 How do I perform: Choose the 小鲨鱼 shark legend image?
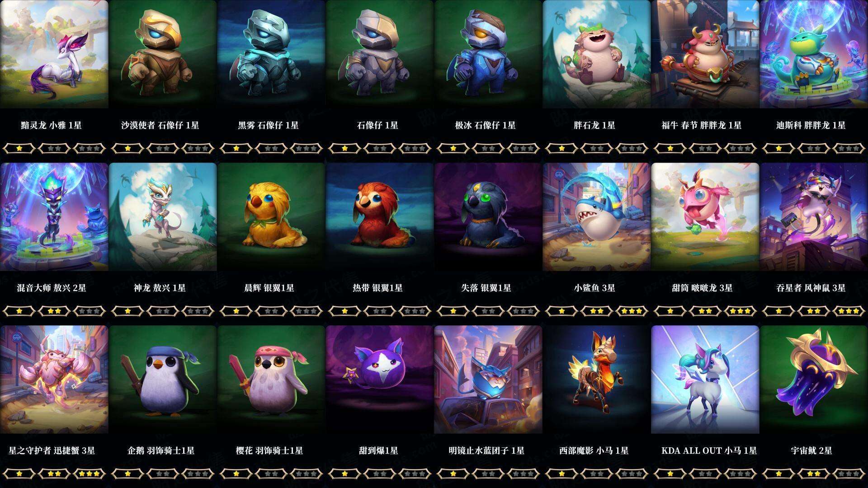pyautogui.click(x=597, y=217)
